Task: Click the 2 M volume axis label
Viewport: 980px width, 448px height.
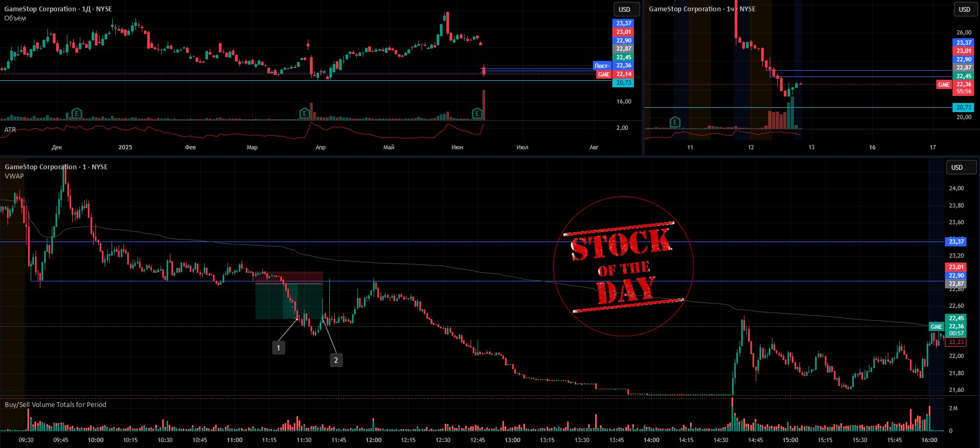Action: pos(953,408)
